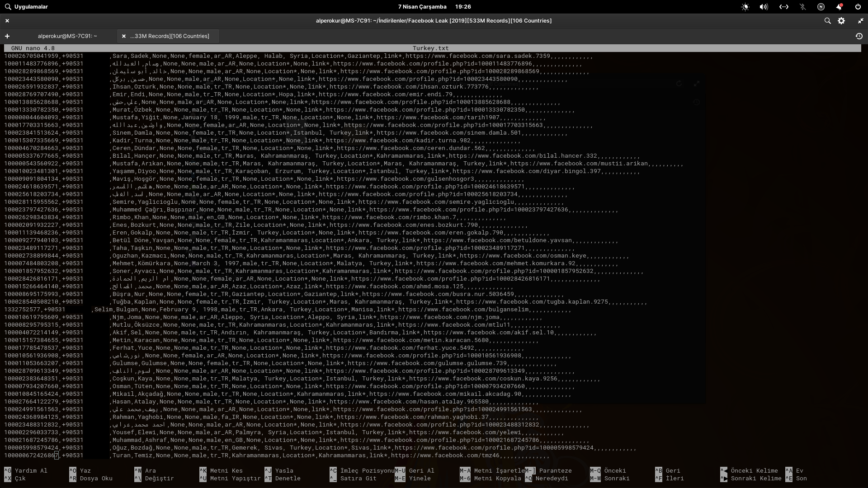
Task: Open the network connection indicator
Action: coord(783,7)
